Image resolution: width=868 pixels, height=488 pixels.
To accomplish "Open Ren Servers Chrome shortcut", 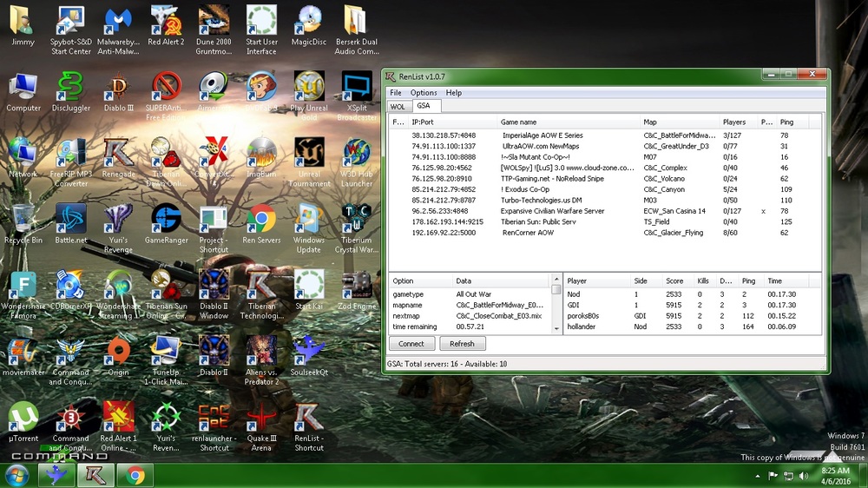I will coord(261,224).
